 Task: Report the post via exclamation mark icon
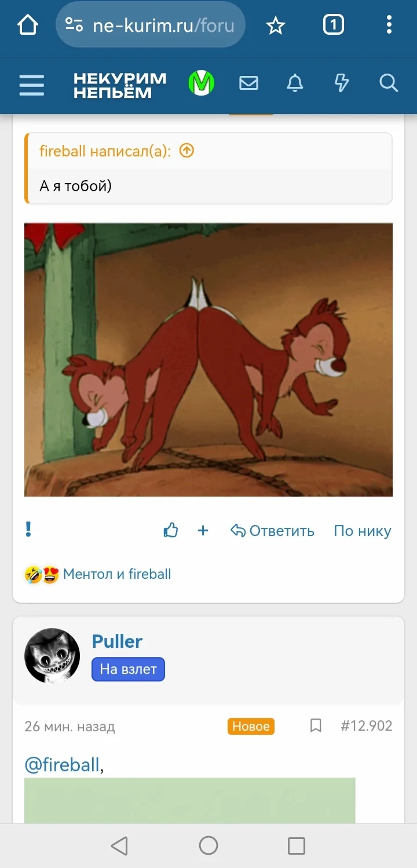pos(28,530)
